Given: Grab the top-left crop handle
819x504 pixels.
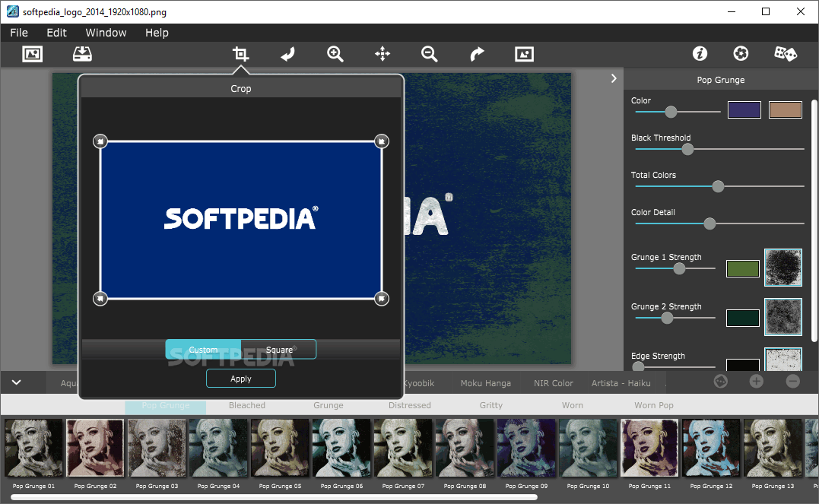Looking at the screenshot, I should pyautogui.click(x=100, y=141).
